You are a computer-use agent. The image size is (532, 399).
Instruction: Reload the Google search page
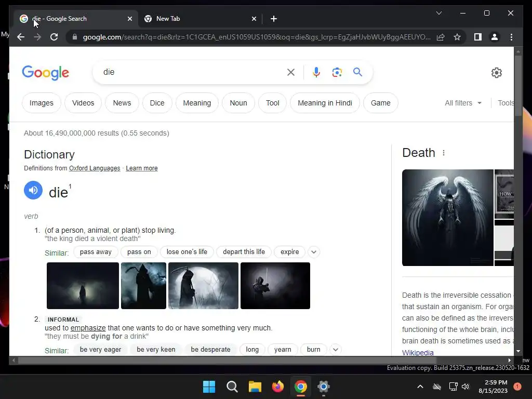click(x=54, y=37)
